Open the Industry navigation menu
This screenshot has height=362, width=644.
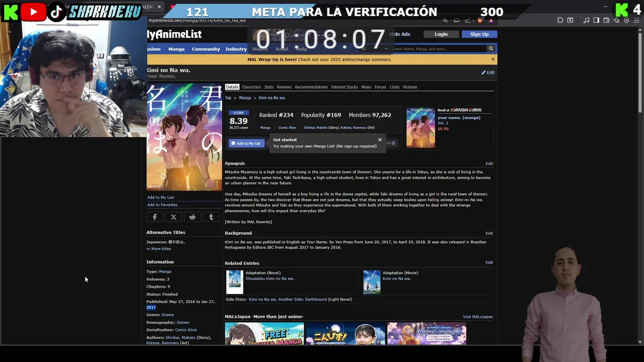pos(236,49)
